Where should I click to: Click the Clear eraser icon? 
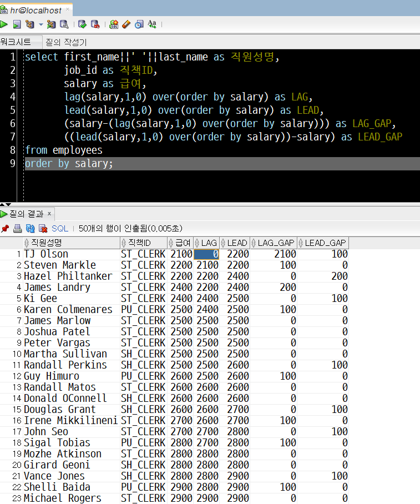tap(126, 24)
